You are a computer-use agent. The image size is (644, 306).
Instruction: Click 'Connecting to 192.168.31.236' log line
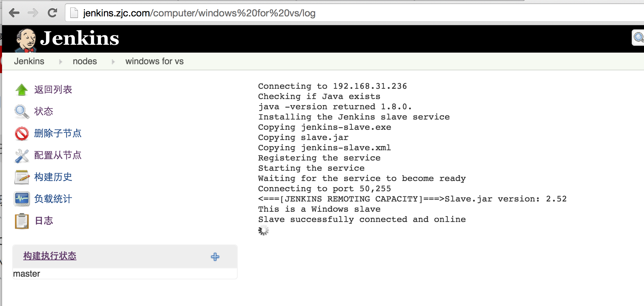coord(333,86)
